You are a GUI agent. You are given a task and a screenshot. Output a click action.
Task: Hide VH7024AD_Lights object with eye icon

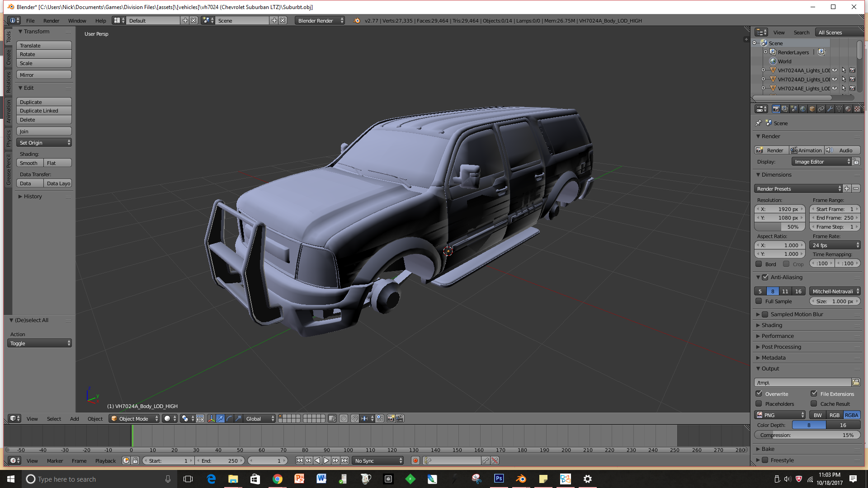coord(835,79)
